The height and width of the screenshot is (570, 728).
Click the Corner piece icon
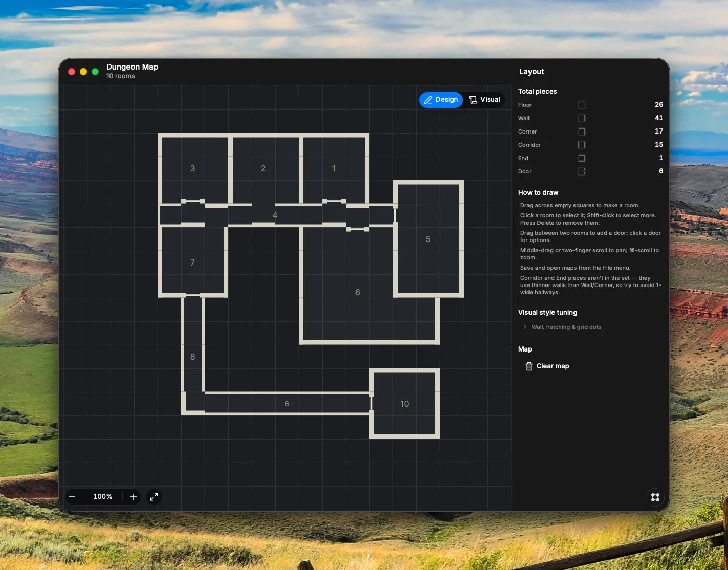tap(582, 131)
